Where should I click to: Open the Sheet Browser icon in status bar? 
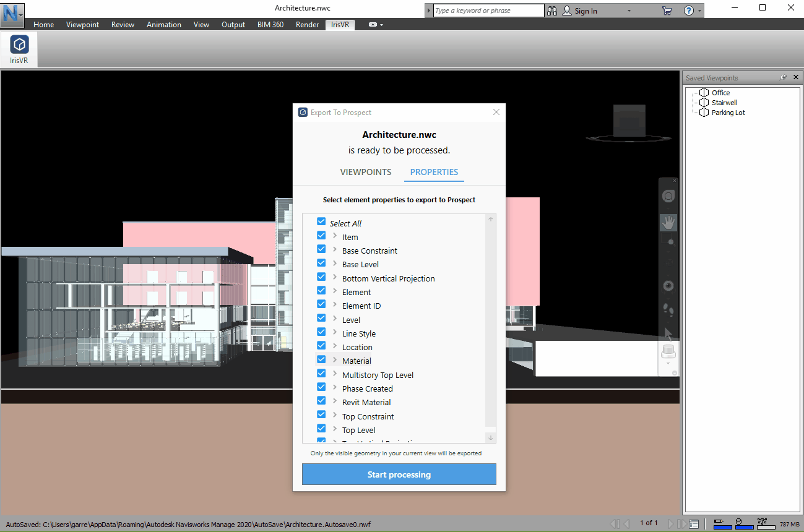click(x=694, y=524)
